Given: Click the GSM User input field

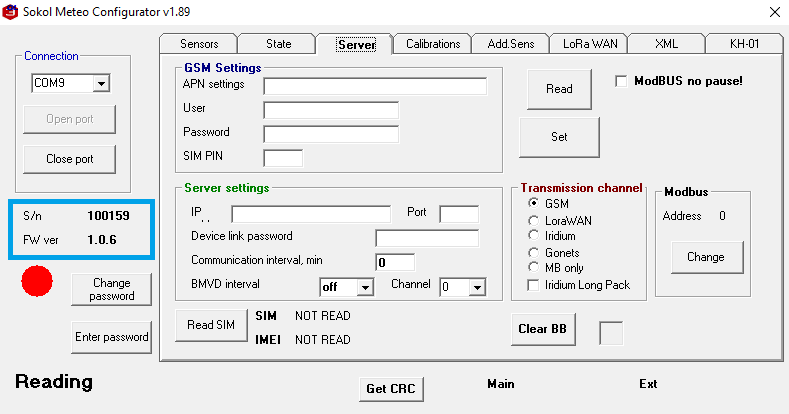Looking at the screenshot, I should [x=331, y=110].
